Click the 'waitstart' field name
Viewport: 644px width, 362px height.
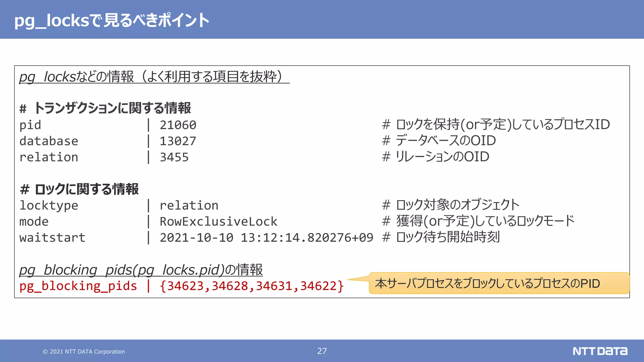pos(53,238)
